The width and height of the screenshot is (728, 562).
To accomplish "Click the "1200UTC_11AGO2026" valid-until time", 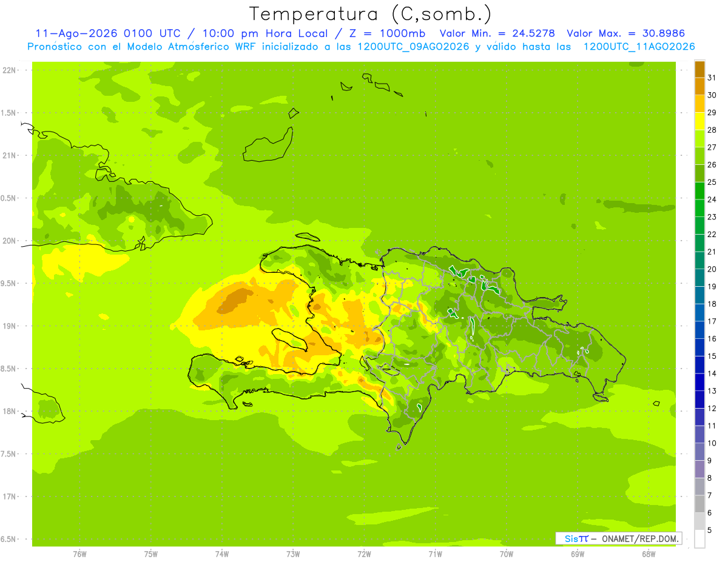I will [x=639, y=47].
